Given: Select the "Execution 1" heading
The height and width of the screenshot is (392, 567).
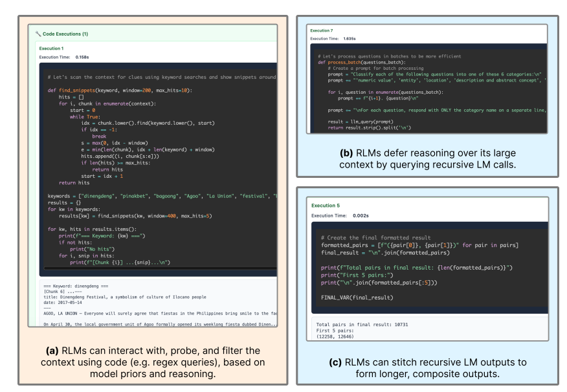Looking at the screenshot, I should pos(51,49).
